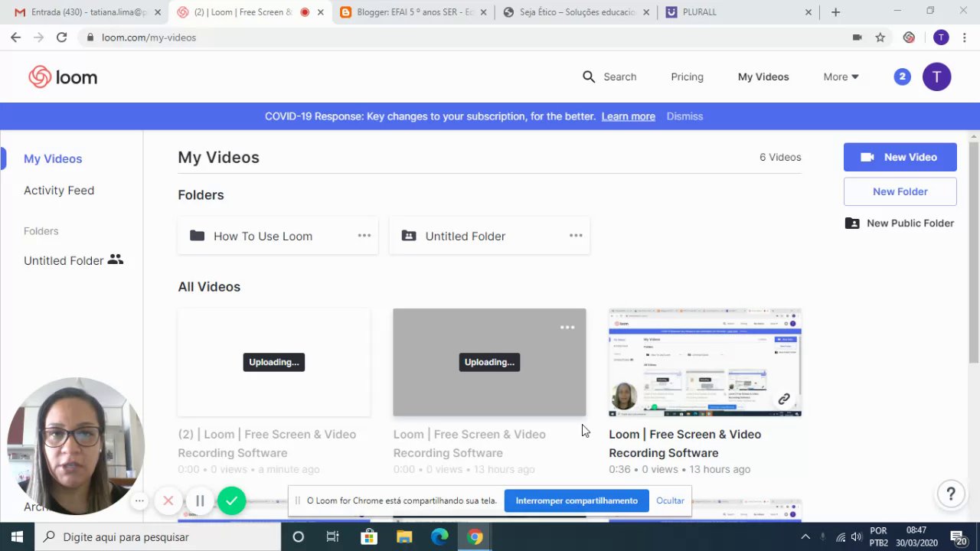The image size is (980, 551).
Task: Show hidden system tray icons
Action: (805, 537)
